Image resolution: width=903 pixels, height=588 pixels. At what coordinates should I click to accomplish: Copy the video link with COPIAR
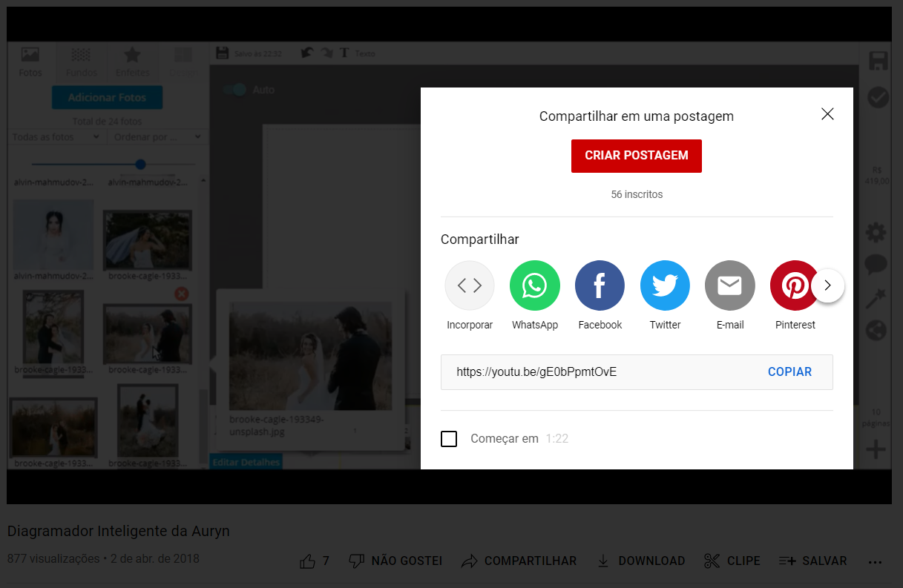[789, 372]
